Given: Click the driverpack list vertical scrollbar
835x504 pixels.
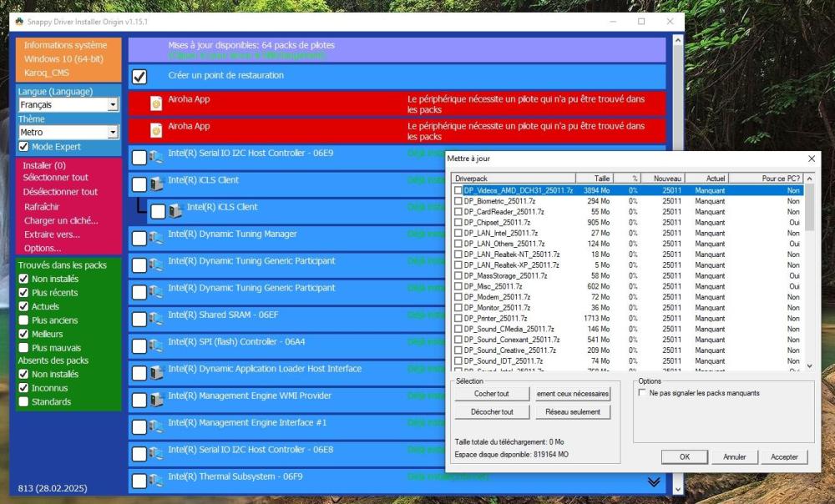Looking at the screenshot, I should (808, 275).
